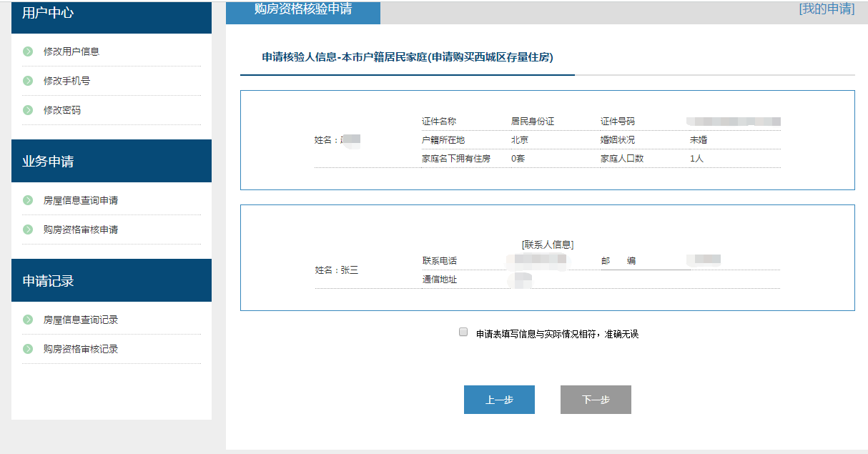
Task: Select the 购房资格核验申请 tab
Action: click(x=303, y=12)
